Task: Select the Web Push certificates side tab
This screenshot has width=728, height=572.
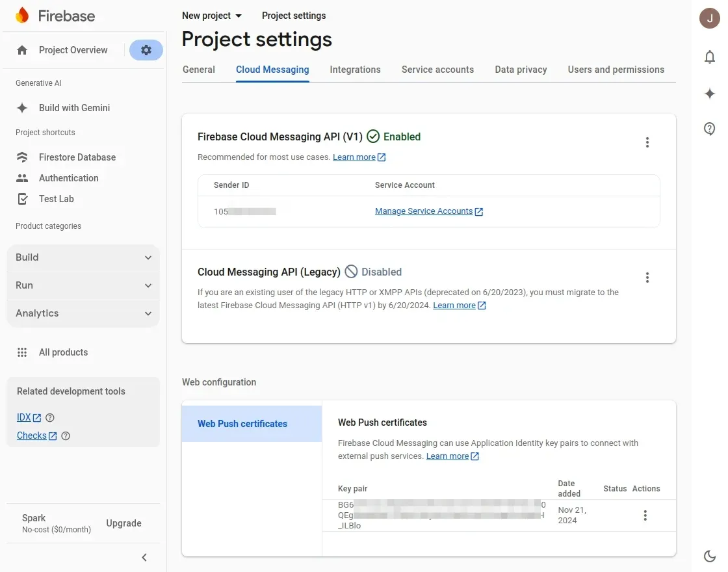Action: (252, 423)
